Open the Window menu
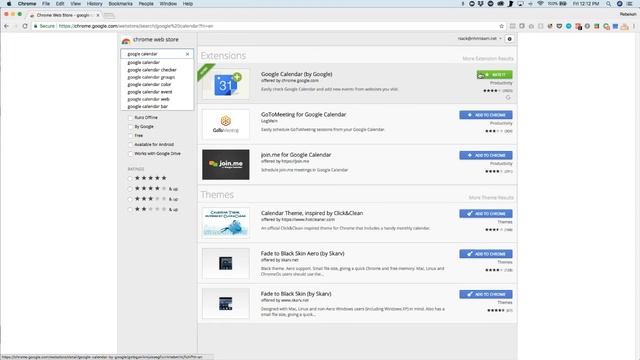The height and width of the screenshot is (360, 640). [168, 4]
